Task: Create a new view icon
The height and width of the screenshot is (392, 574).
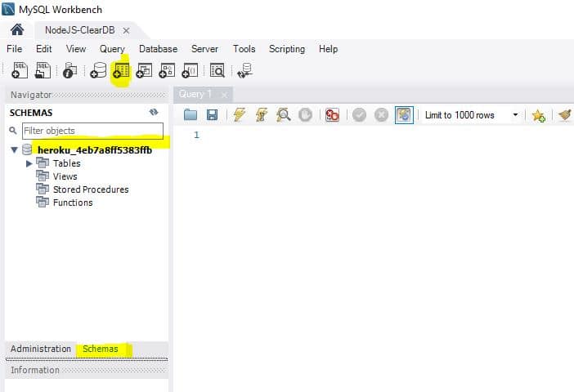Action: (x=144, y=70)
